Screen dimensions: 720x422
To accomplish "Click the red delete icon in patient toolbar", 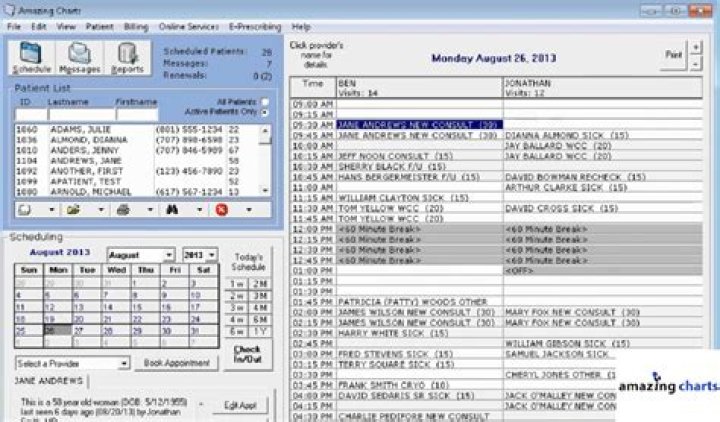I will (x=221, y=210).
